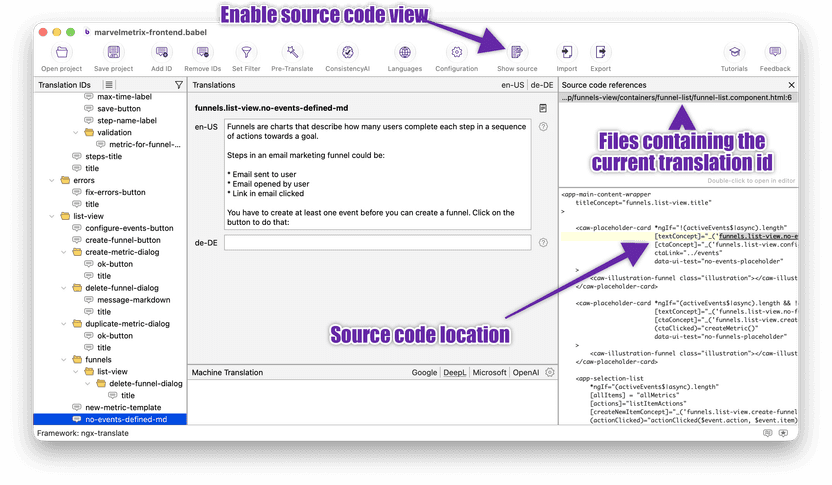Collapse the validation folder
The height and width of the screenshot is (485, 832).
click(x=75, y=133)
